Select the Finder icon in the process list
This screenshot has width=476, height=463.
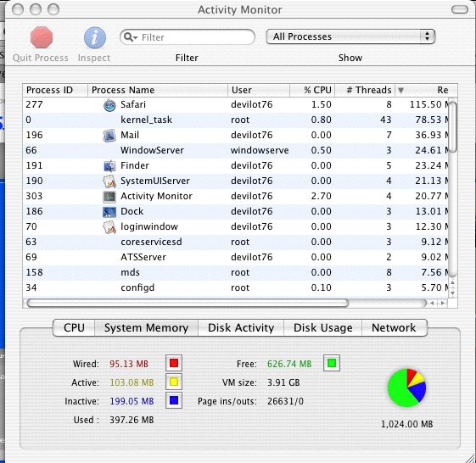point(109,166)
